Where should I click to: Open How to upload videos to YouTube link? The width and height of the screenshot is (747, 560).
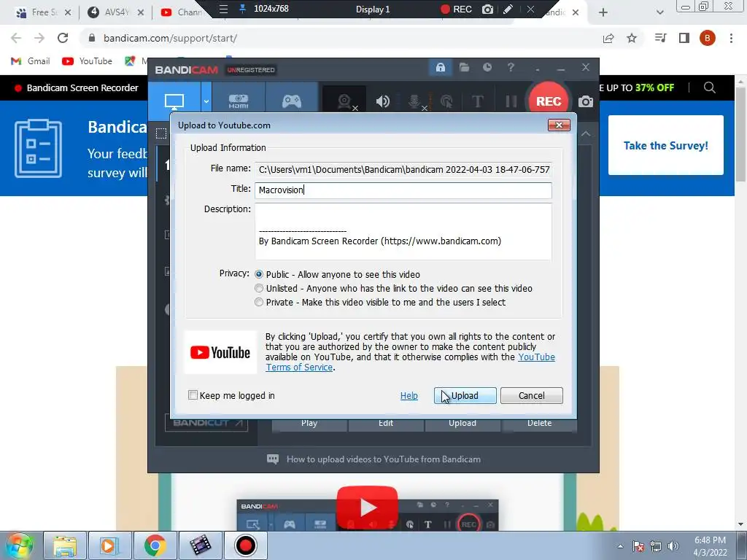[384, 459]
